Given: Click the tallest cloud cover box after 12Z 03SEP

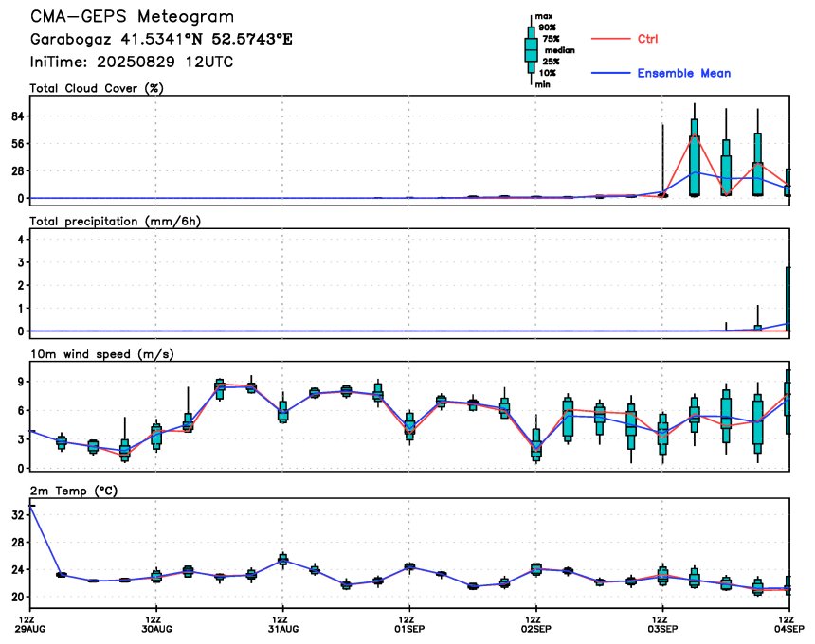Looking at the screenshot, I should (695, 157).
